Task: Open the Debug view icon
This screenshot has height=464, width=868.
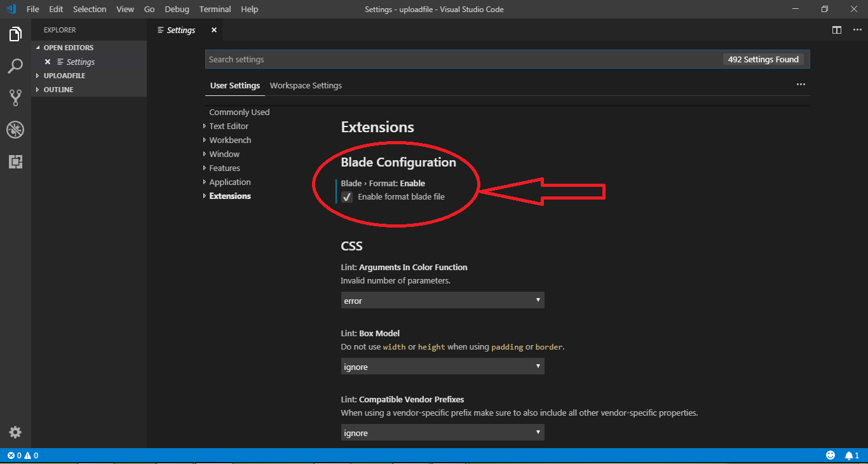Action: (x=15, y=130)
